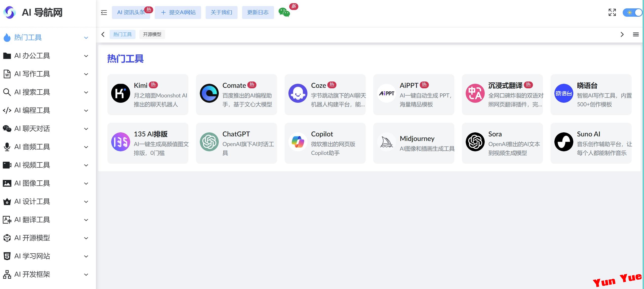The image size is (644, 289).
Task: Expand the AI 编程工具 chevron
Action: [86, 111]
